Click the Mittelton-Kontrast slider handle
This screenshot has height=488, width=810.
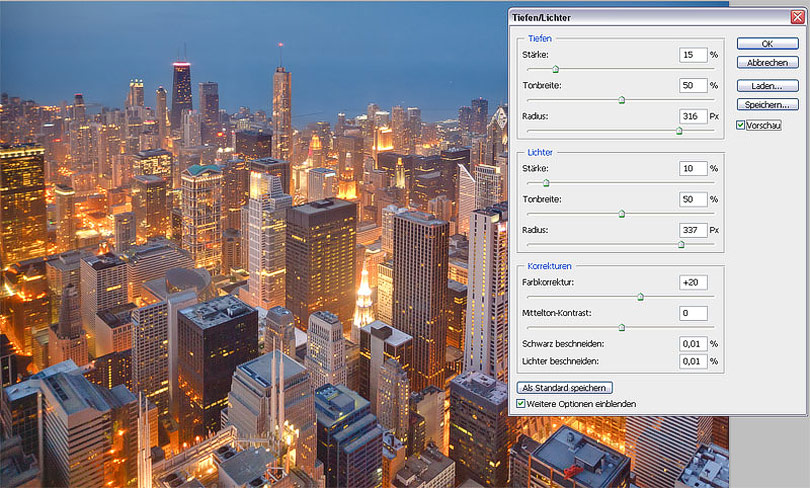coord(622,327)
